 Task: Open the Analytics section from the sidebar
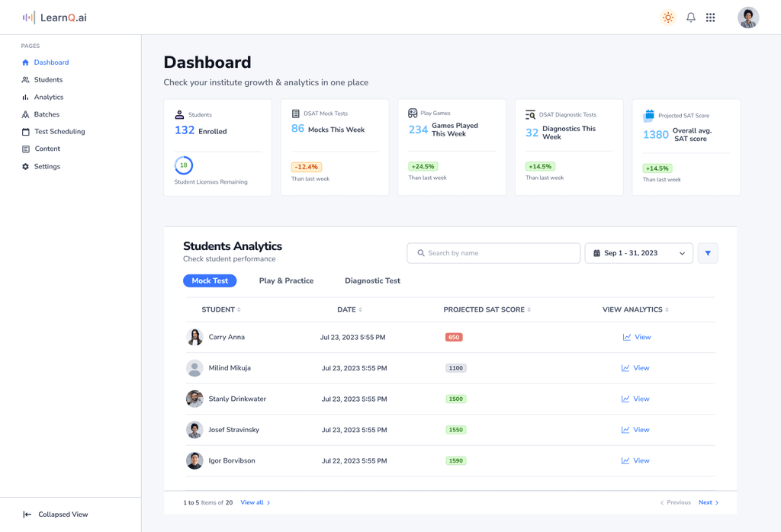(44, 97)
